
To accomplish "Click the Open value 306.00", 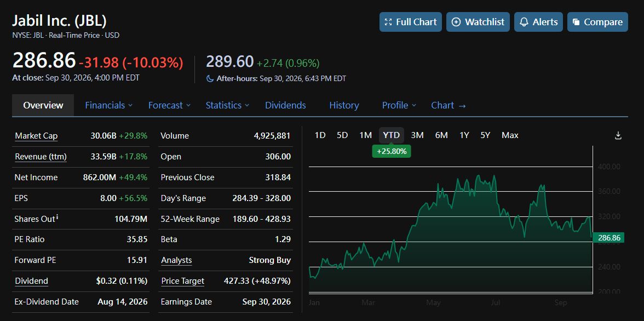I will pos(278,157).
